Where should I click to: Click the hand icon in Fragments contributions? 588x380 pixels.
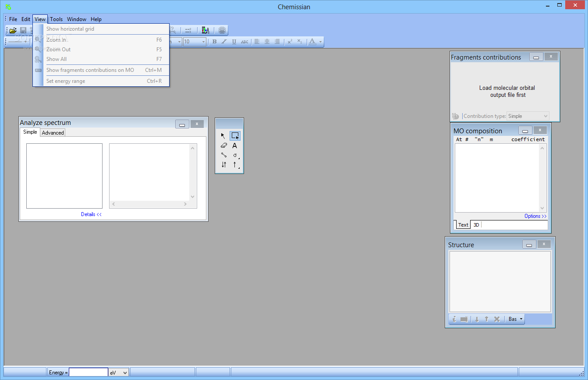pyautogui.click(x=456, y=116)
